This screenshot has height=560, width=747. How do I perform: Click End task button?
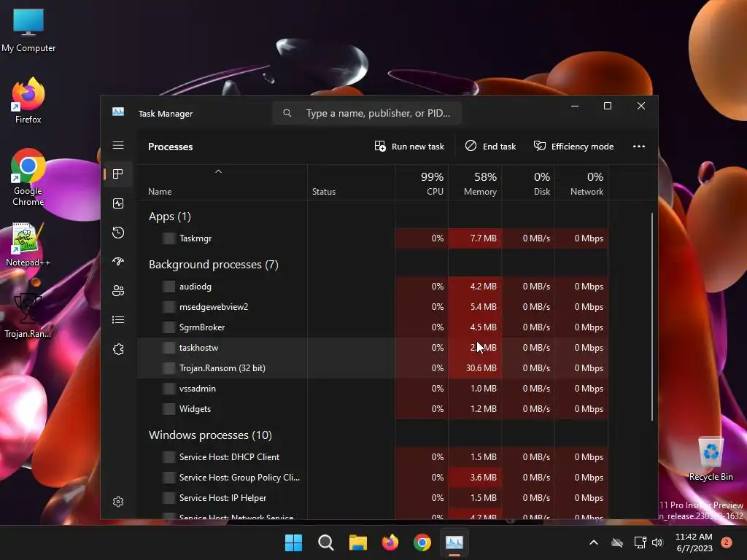(490, 146)
